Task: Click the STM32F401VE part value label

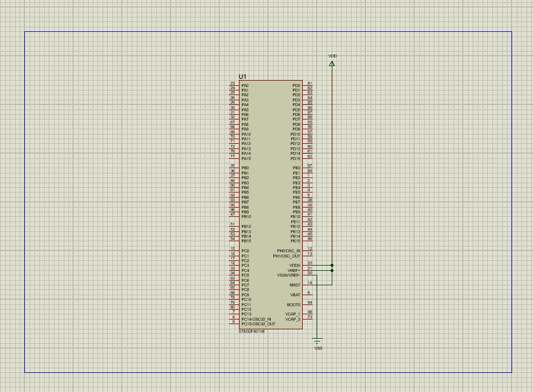Action: tap(252, 332)
